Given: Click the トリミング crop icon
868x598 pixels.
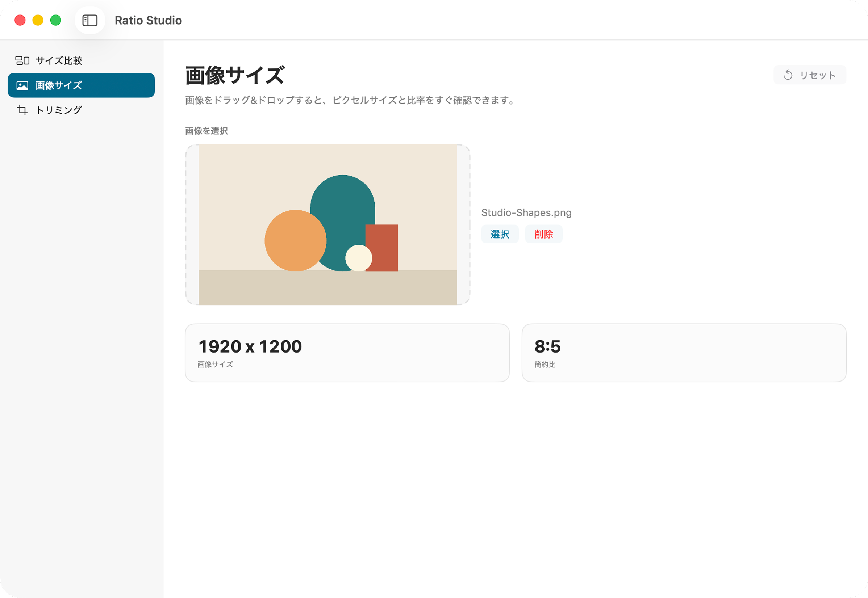Looking at the screenshot, I should tap(22, 110).
